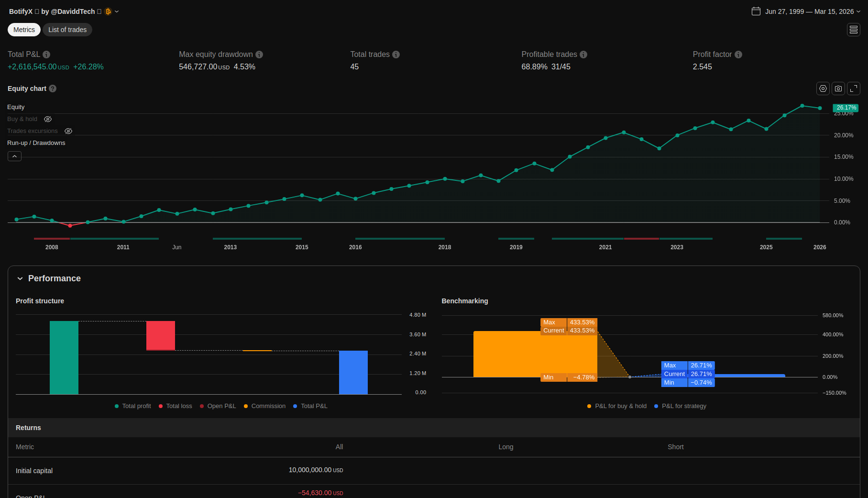The width and height of the screenshot is (868, 498).
Task: Click the Total profit legend swatch
Action: coord(117,406)
